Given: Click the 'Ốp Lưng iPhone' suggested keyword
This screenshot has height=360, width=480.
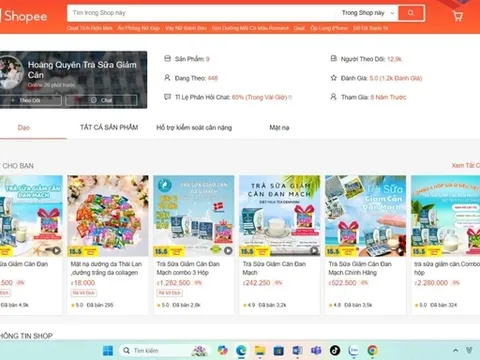Looking at the screenshot, I should click(x=329, y=28).
